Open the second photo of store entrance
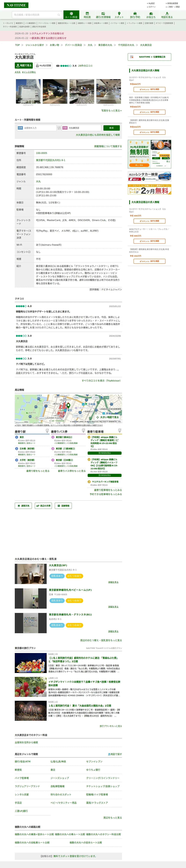This screenshot has height=868, width=186. pyautogui.click(x=55, y=91)
